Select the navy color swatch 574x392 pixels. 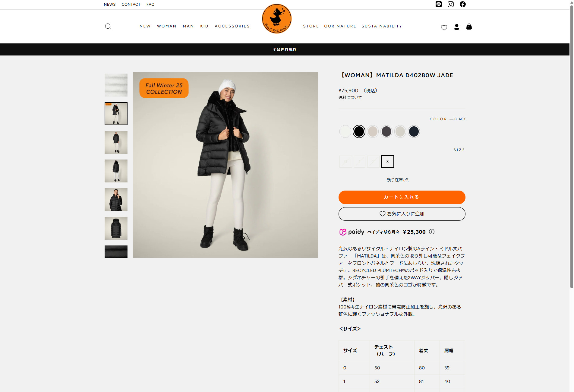coord(414,131)
